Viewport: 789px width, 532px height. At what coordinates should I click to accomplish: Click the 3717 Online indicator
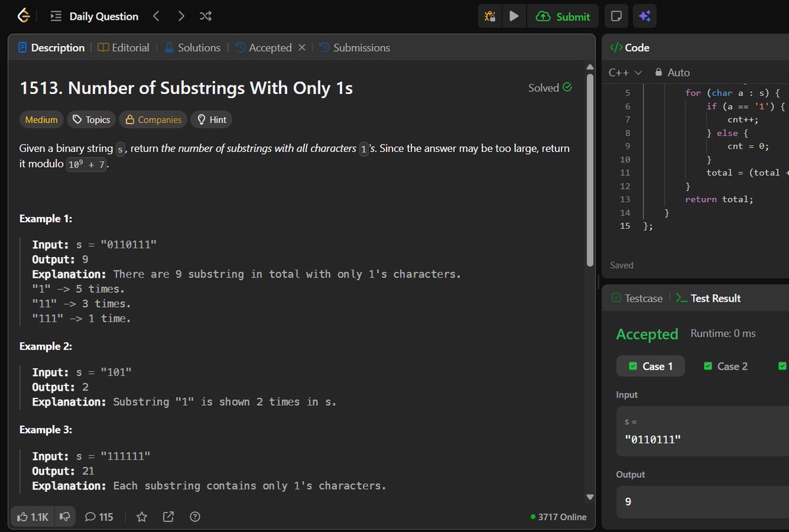click(558, 517)
